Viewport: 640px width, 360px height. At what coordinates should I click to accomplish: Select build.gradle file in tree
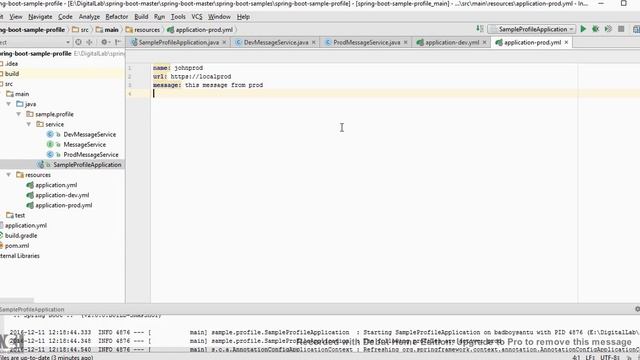click(x=20, y=236)
